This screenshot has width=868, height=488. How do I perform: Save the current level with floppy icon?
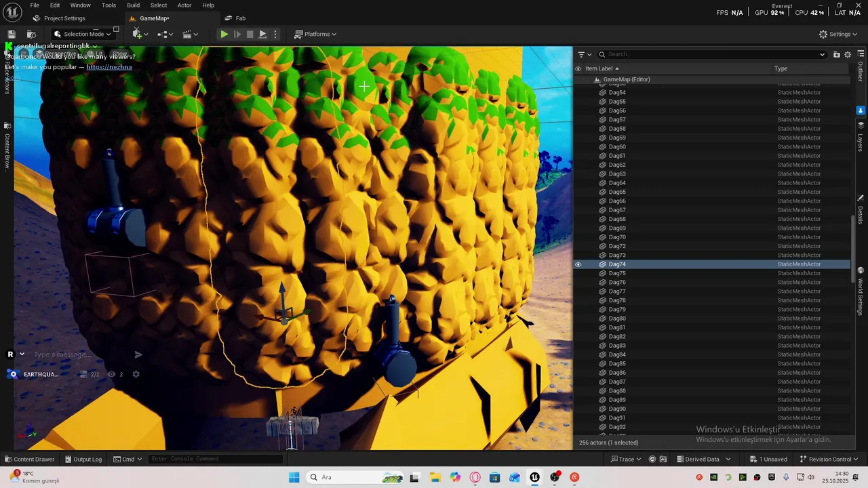tap(12, 34)
